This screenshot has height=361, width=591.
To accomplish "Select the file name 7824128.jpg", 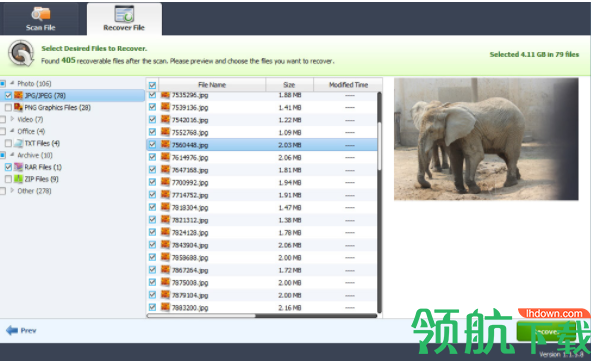I will [190, 233].
